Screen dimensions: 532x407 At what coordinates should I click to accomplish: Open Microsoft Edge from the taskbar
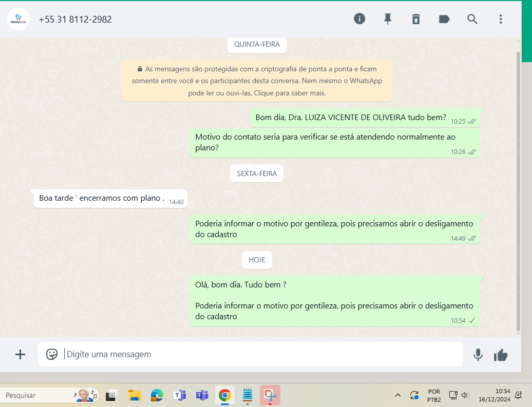(x=157, y=395)
